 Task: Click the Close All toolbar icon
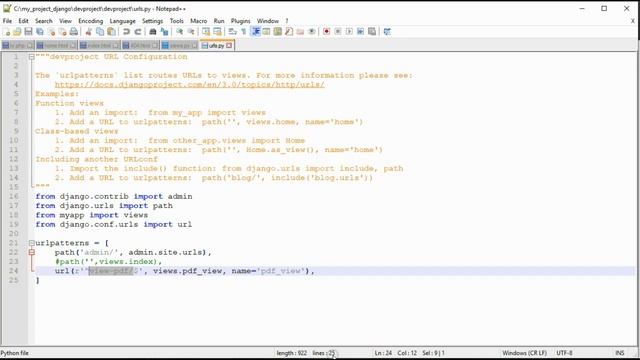[62, 32]
